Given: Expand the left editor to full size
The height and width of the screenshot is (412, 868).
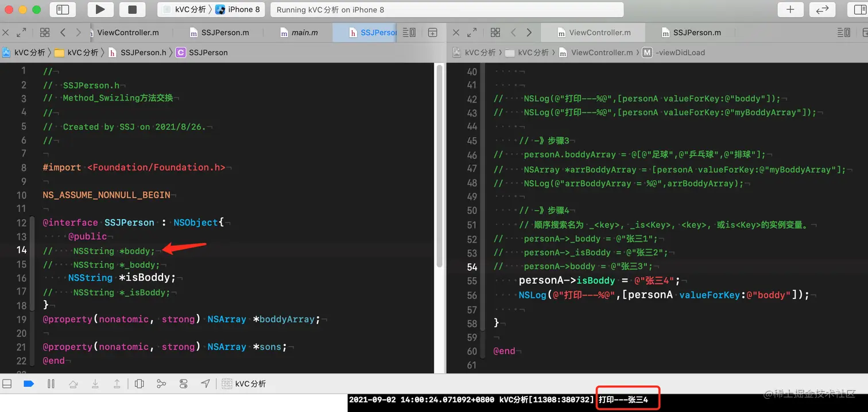Looking at the screenshot, I should click(x=21, y=33).
